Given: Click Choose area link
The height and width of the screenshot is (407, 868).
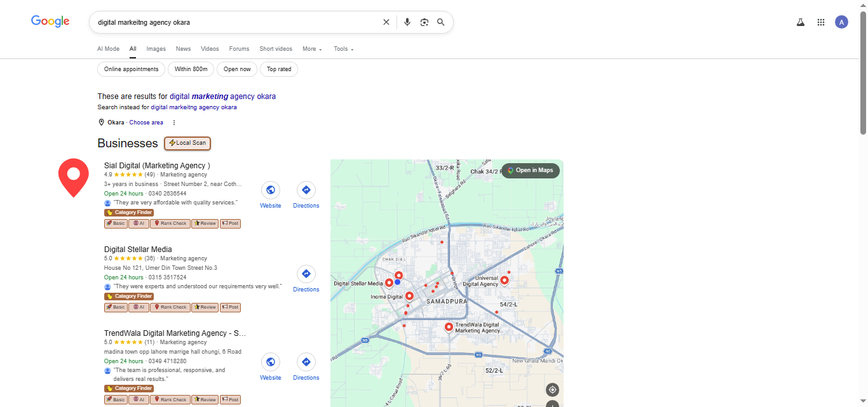Looking at the screenshot, I should 146,123.
